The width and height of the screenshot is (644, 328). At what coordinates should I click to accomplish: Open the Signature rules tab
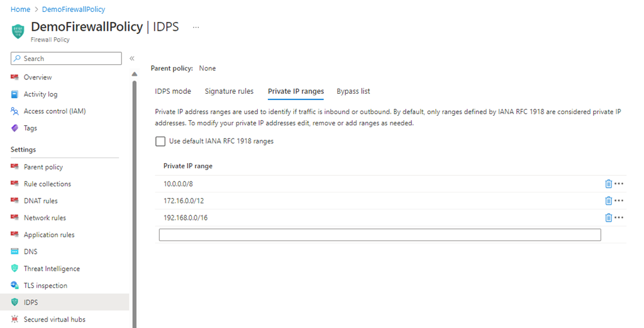pyautogui.click(x=229, y=91)
